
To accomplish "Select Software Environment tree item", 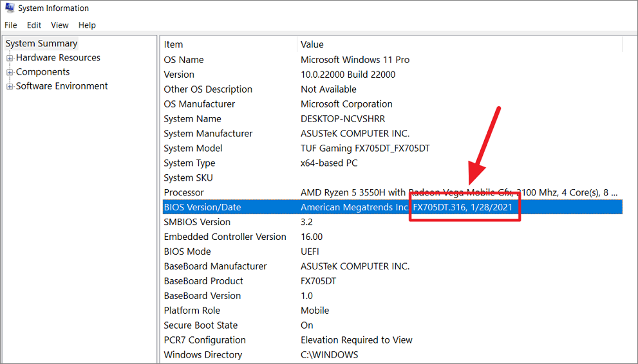I will coord(62,86).
